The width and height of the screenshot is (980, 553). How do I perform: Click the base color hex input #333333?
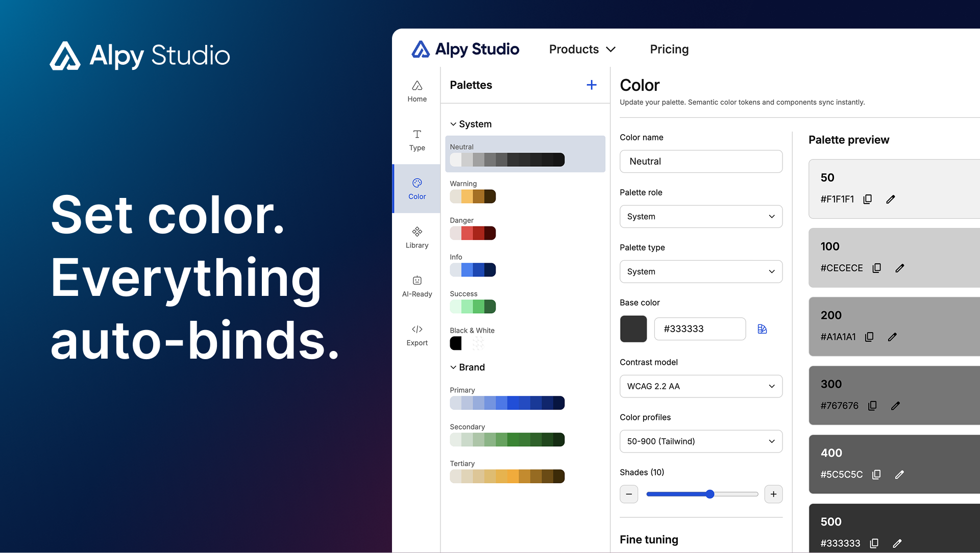pos(700,329)
